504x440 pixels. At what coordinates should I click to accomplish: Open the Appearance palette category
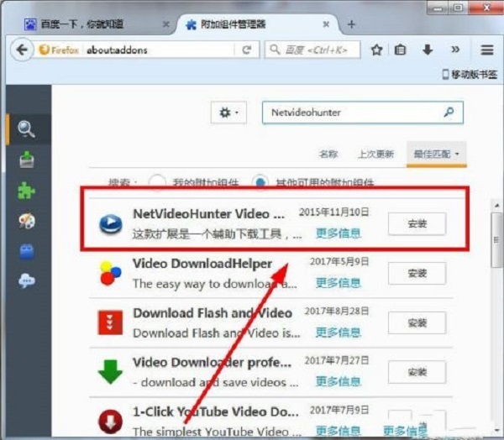[x=27, y=221]
